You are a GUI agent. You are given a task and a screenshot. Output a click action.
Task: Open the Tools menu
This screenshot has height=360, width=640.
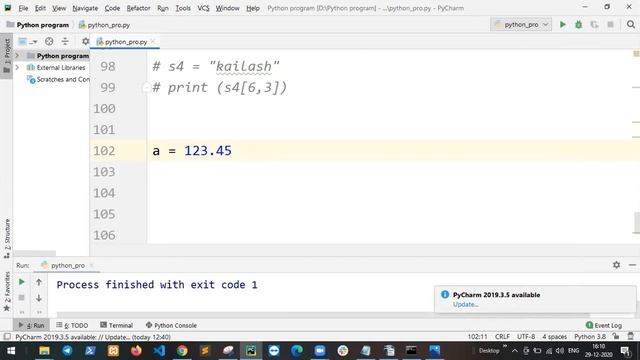[x=183, y=8]
